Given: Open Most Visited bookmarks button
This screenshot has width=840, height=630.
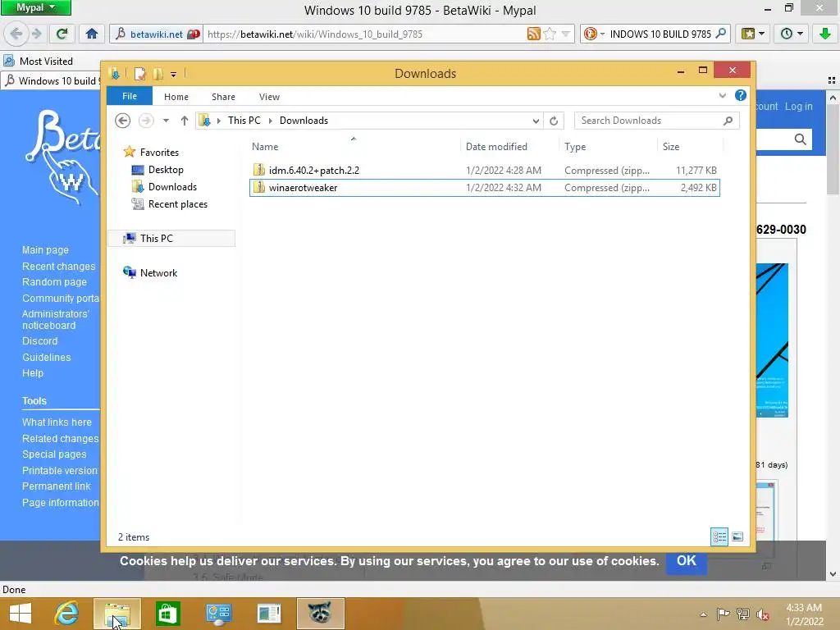Looking at the screenshot, I should [x=39, y=61].
